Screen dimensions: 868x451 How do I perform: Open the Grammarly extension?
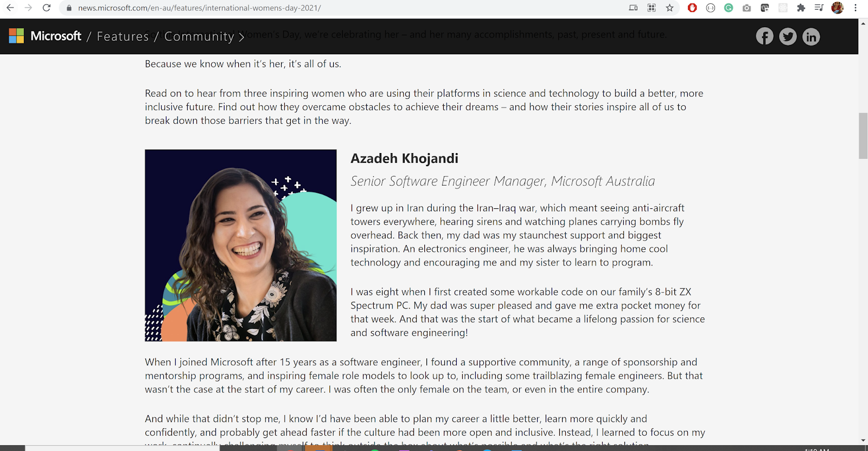click(x=729, y=8)
